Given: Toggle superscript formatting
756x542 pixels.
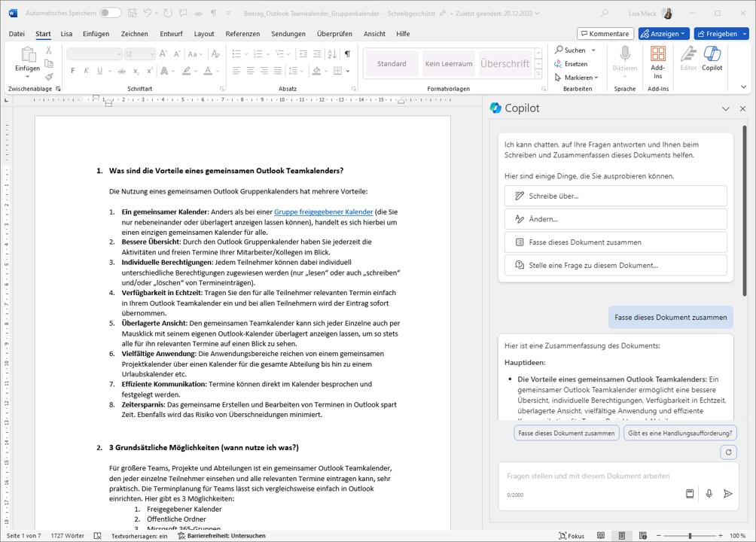Looking at the screenshot, I should [149, 71].
